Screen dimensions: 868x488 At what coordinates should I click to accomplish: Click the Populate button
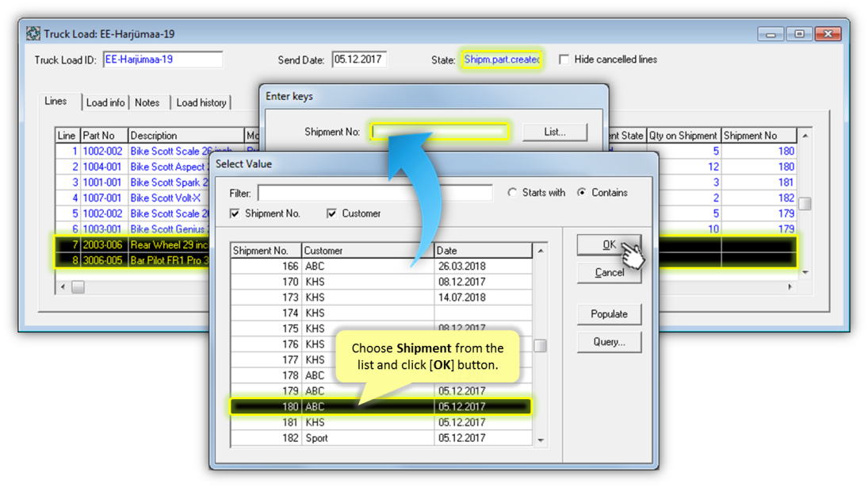609,314
